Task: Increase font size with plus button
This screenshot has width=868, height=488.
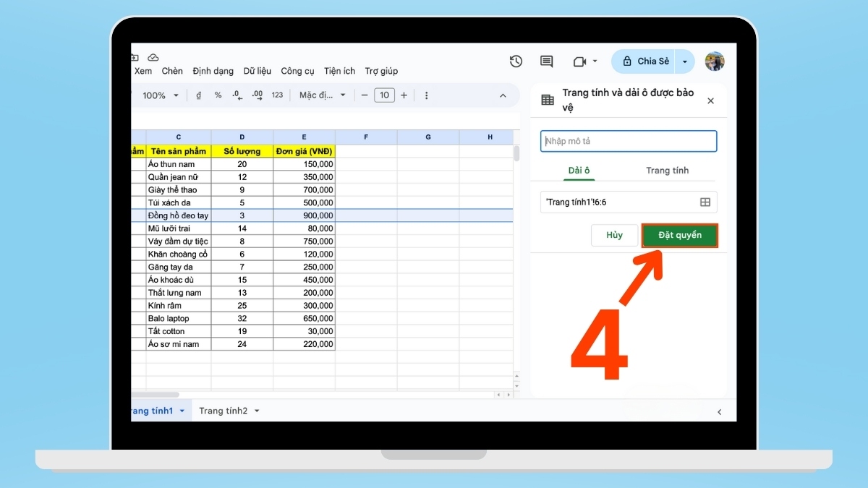Action: point(404,95)
